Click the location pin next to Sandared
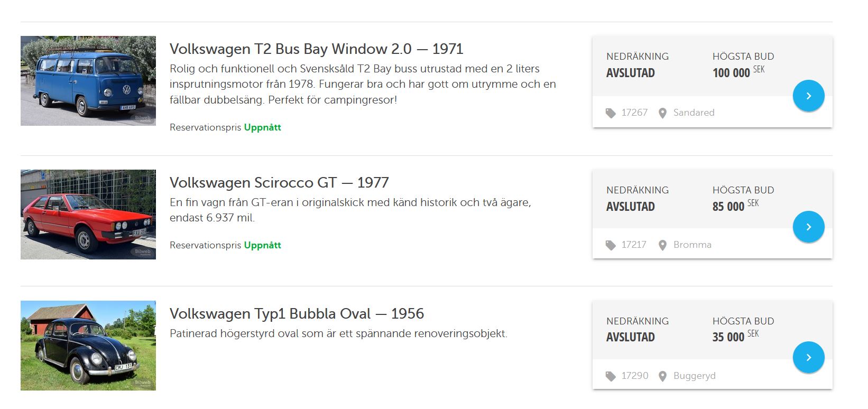The width and height of the screenshot is (868, 409). coord(662,113)
